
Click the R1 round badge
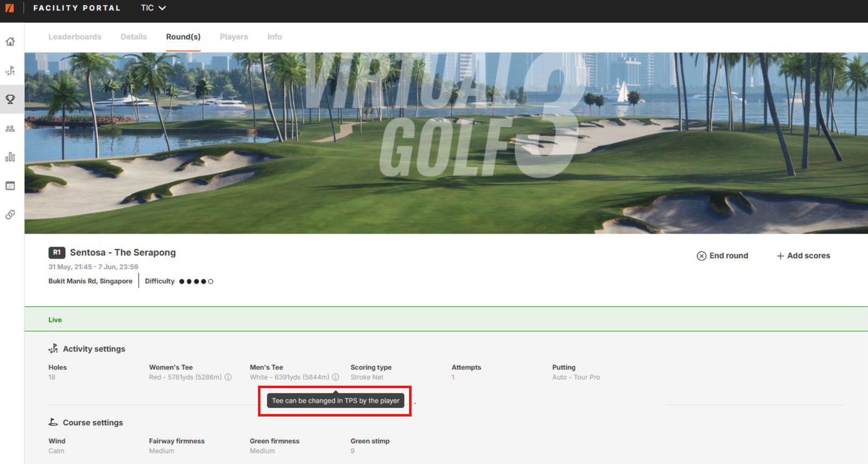tap(57, 252)
